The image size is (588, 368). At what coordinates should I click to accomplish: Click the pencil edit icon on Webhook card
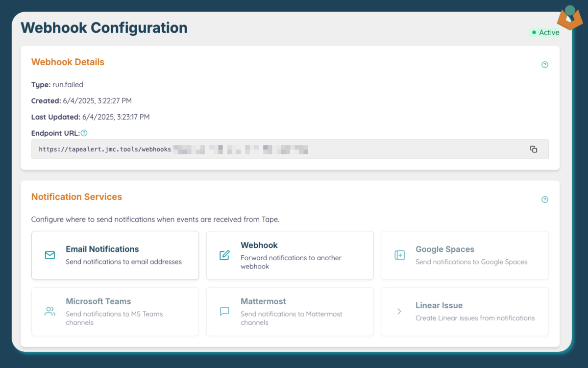pos(224,255)
